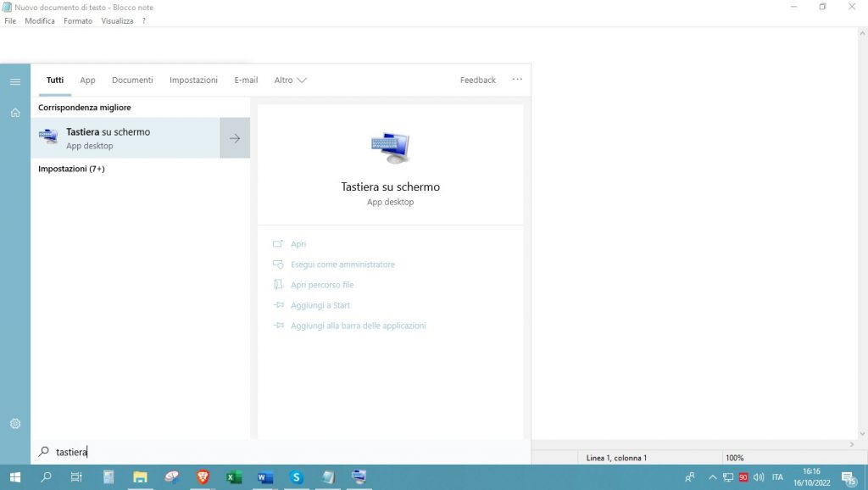868x490 pixels.
Task: Open Notepad's Formato menu
Action: 78,20
